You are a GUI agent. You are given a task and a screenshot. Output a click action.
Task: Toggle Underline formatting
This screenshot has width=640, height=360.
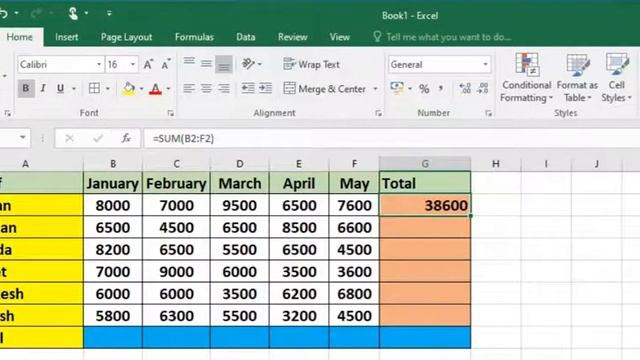[x=60, y=89]
